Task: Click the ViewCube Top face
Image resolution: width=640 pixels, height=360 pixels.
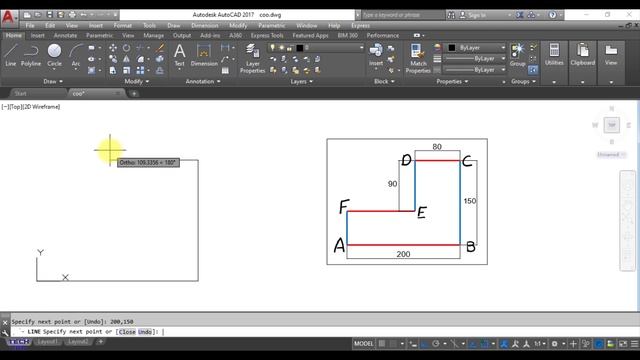Action: click(611, 125)
